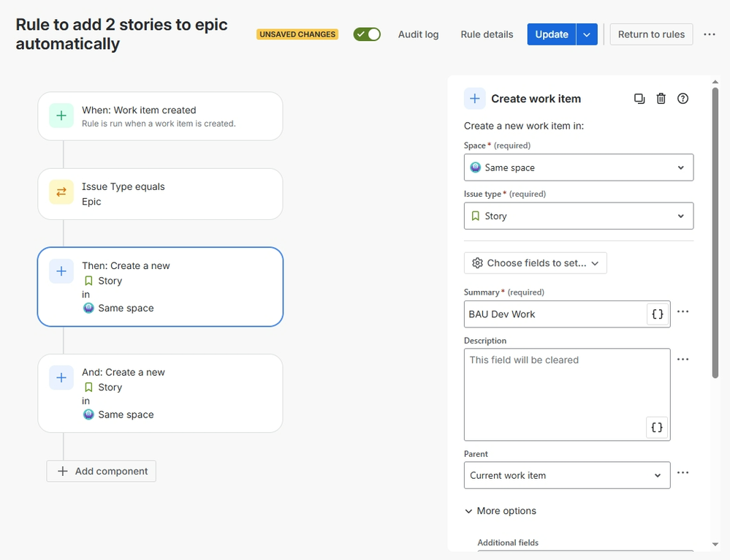Insert smart value in Summary field
The width and height of the screenshot is (730, 560).
(x=657, y=314)
